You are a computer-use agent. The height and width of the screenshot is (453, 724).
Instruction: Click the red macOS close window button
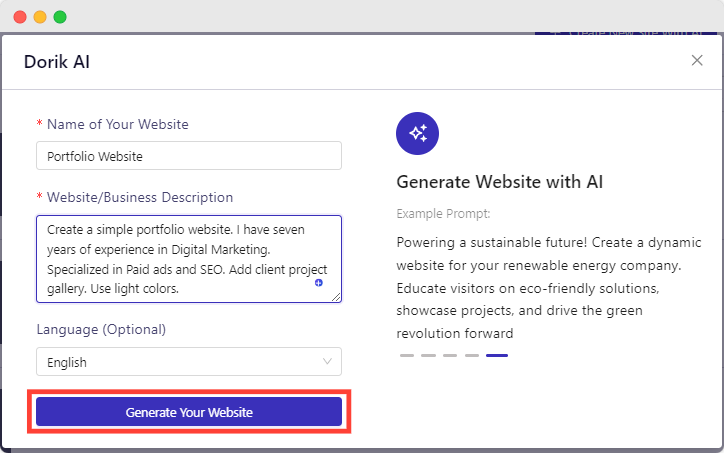(x=20, y=17)
